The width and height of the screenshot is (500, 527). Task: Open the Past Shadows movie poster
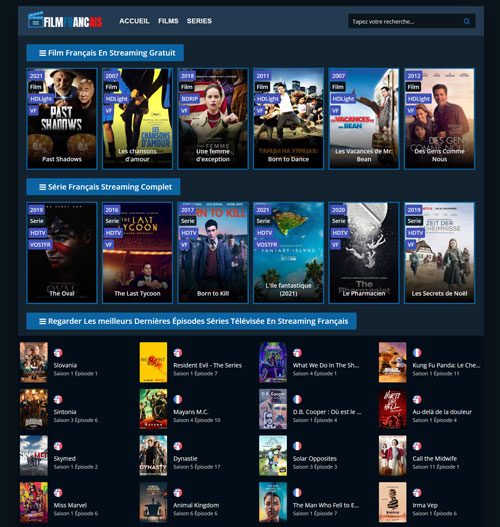[x=62, y=119]
